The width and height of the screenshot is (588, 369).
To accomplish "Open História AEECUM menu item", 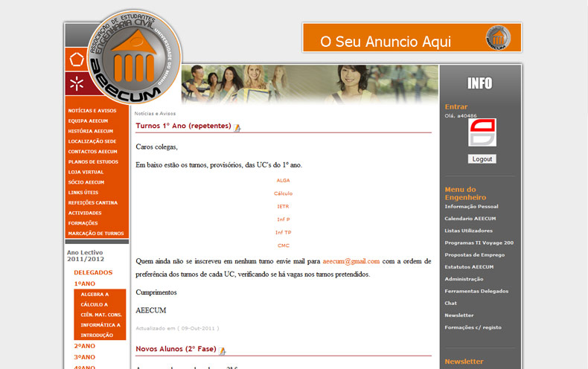I will point(90,131).
